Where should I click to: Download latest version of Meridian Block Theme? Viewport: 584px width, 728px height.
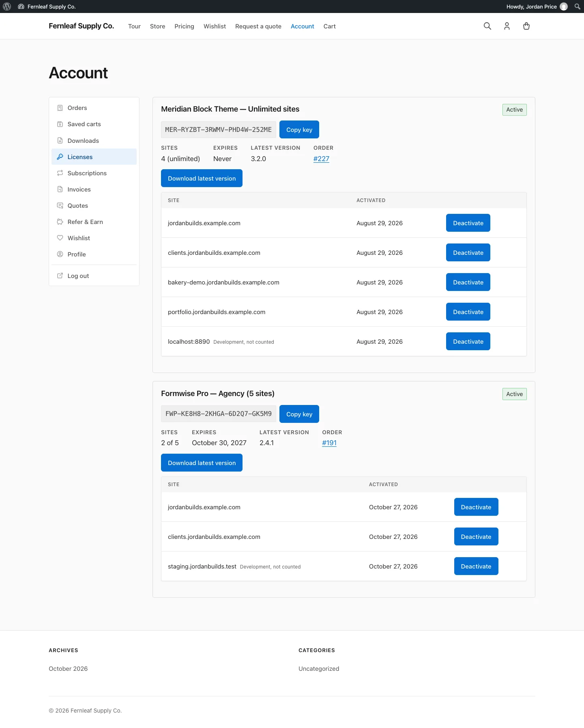[x=202, y=178]
